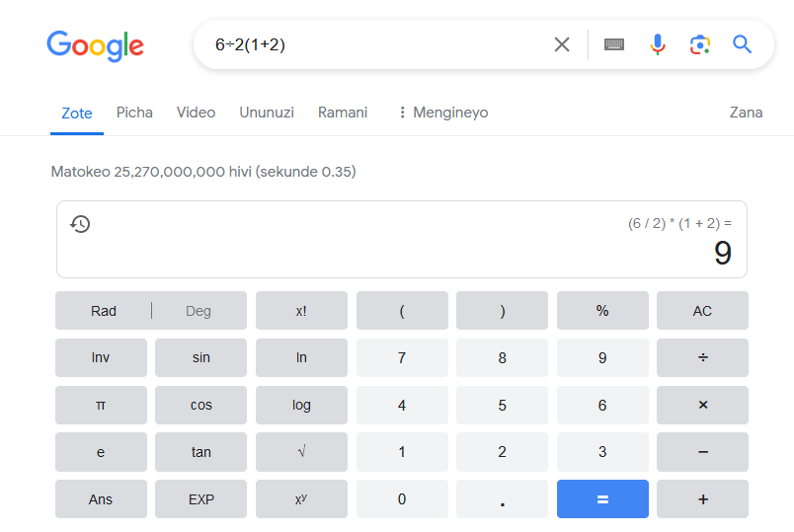
Task: Click the multiplication × operator key
Action: click(702, 405)
